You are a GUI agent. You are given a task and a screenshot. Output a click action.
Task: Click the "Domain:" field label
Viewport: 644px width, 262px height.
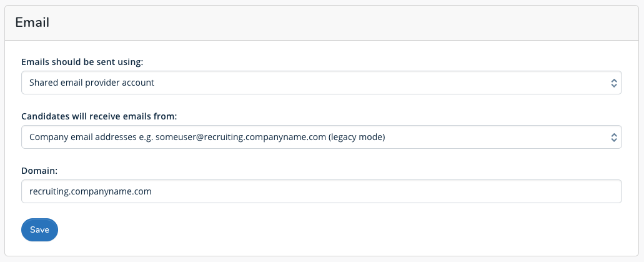[x=41, y=171]
